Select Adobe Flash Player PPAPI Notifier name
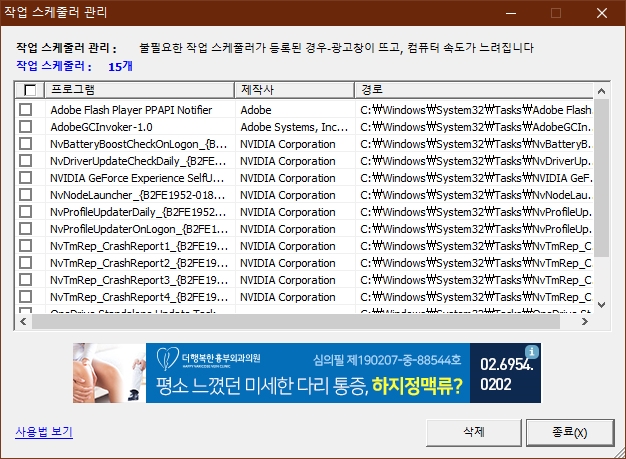The width and height of the screenshot is (626, 459). click(x=131, y=110)
